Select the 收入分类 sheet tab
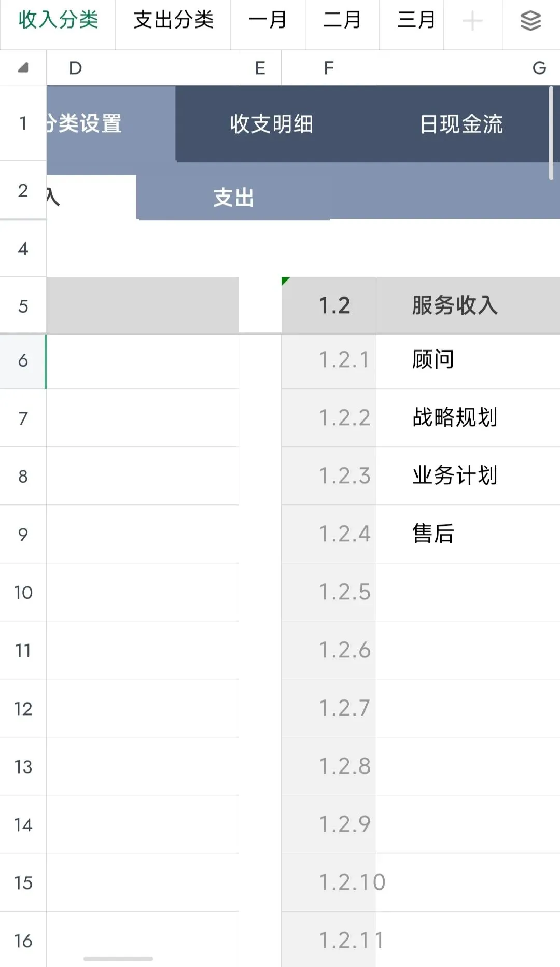 click(x=58, y=20)
